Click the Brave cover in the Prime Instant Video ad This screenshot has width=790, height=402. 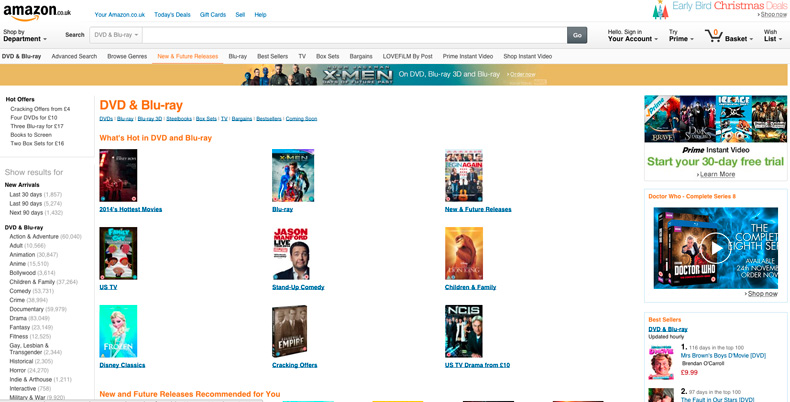click(662, 119)
